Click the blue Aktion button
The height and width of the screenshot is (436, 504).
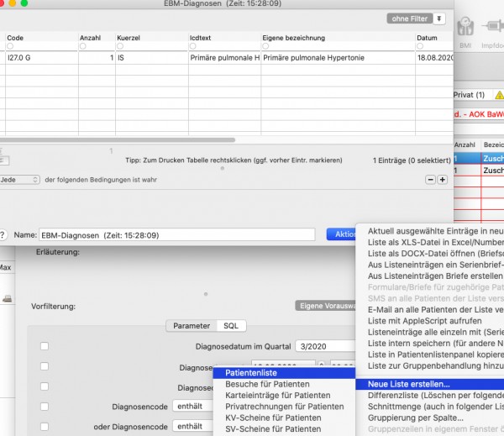(342, 234)
